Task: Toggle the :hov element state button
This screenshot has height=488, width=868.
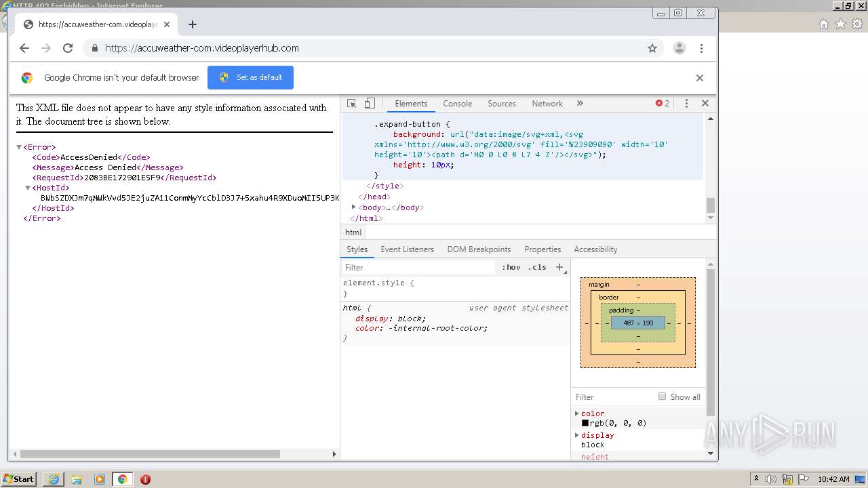Action: click(x=511, y=268)
